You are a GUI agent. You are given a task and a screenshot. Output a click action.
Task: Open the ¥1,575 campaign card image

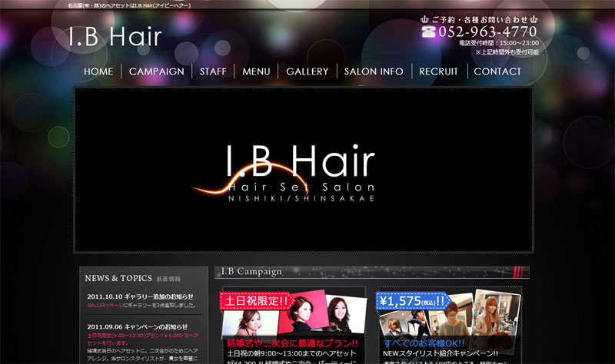click(x=448, y=314)
